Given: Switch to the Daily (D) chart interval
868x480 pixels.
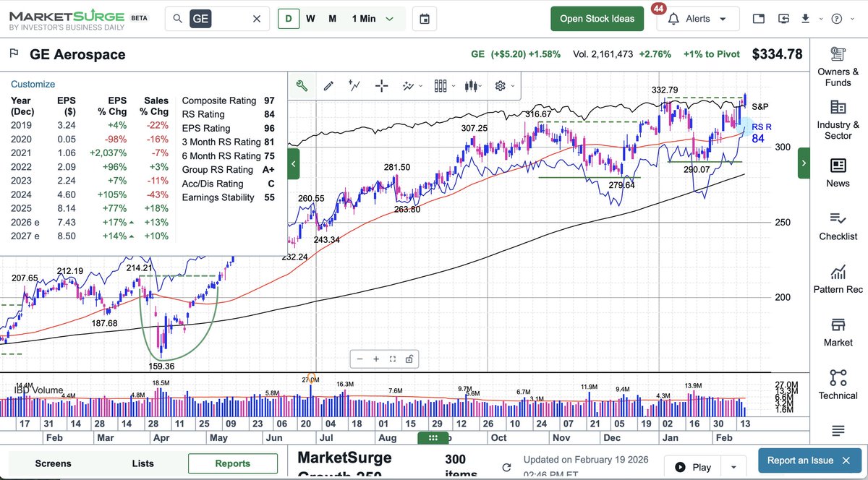Looking at the screenshot, I should 289,19.
